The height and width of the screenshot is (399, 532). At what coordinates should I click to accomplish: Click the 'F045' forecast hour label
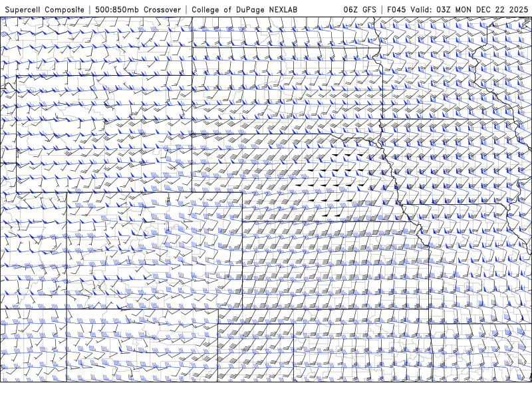click(396, 10)
